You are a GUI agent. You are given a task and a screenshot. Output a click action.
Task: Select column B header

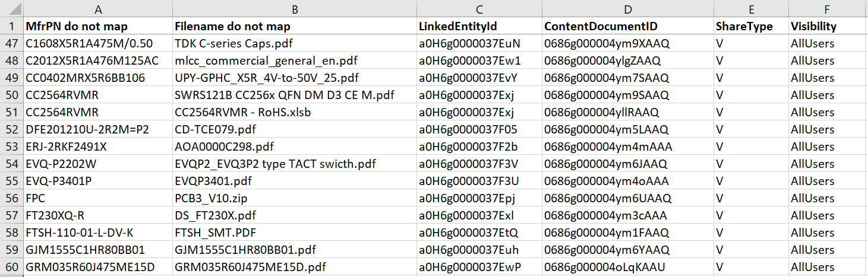(294, 9)
